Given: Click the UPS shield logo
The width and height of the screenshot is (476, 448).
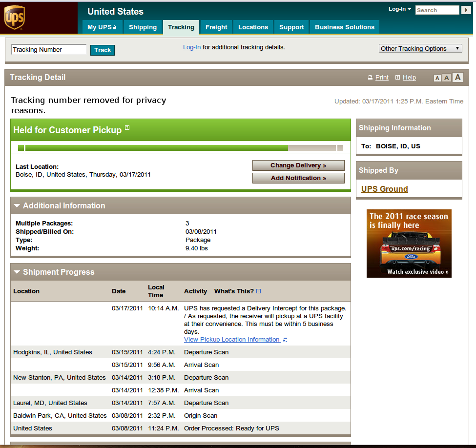Looking at the screenshot, I should coord(14,18).
